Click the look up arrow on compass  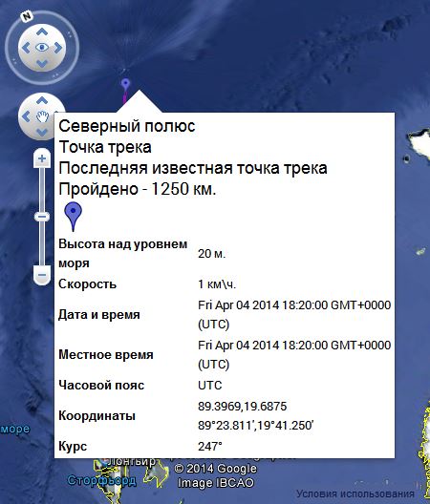coord(42,32)
